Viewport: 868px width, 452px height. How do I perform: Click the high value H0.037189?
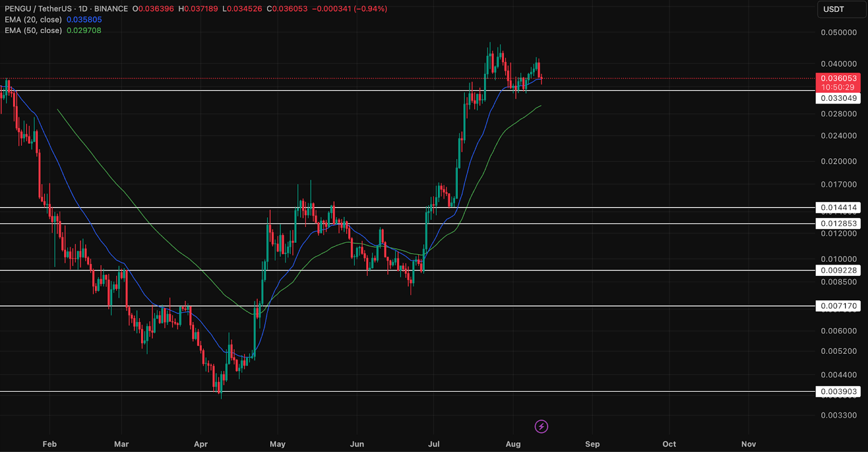[x=198, y=9]
